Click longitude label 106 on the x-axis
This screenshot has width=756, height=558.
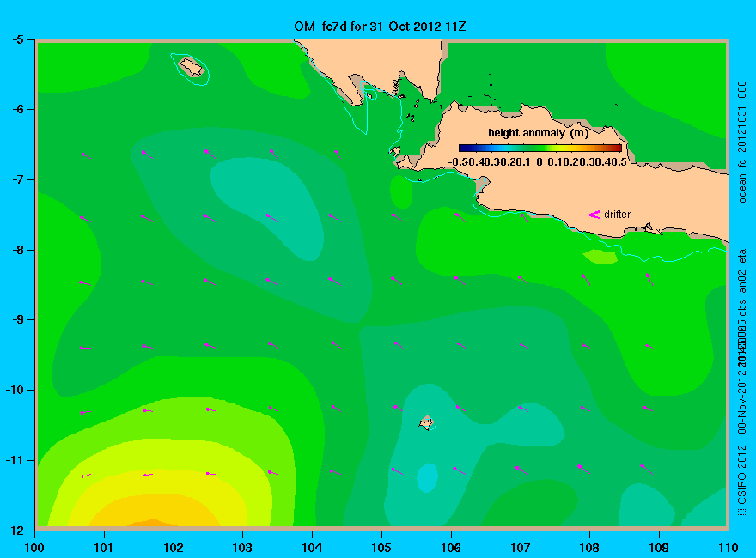[451, 548]
